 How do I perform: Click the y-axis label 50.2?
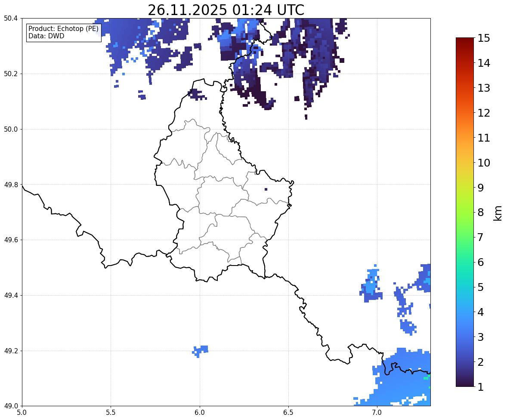[x=11, y=74]
